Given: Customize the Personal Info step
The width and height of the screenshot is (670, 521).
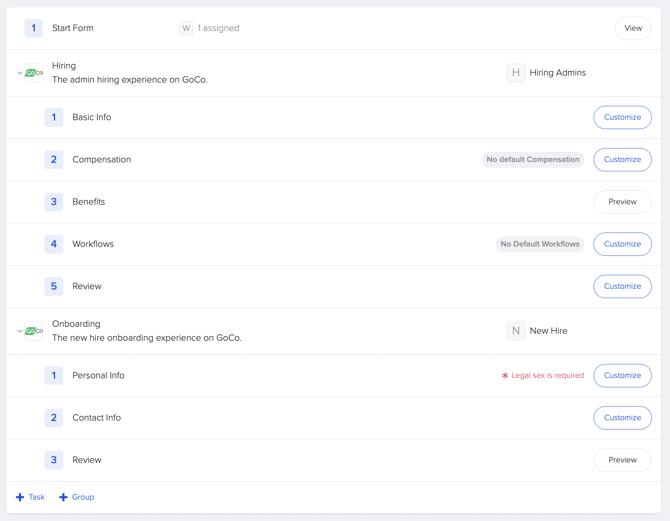Looking at the screenshot, I should tap(622, 375).
